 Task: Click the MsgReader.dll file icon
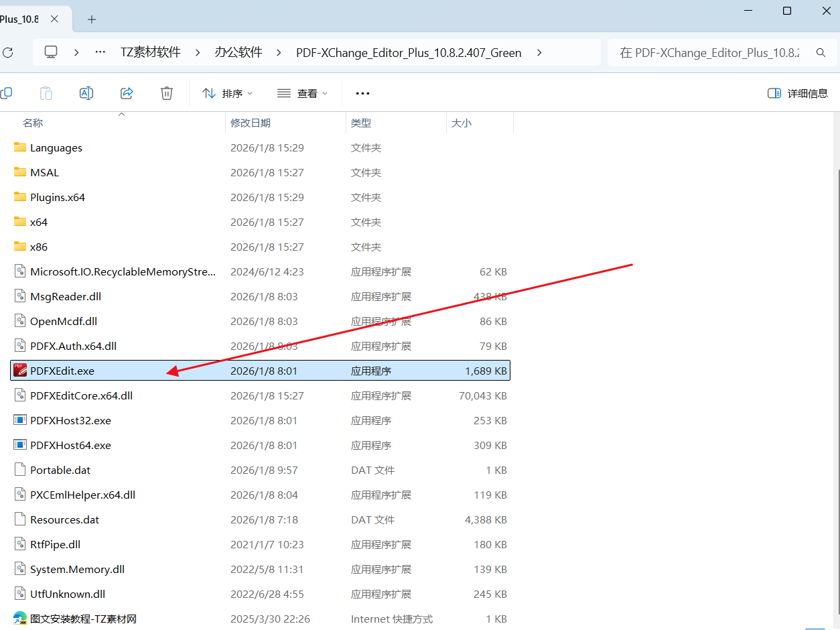click(20, 296)
